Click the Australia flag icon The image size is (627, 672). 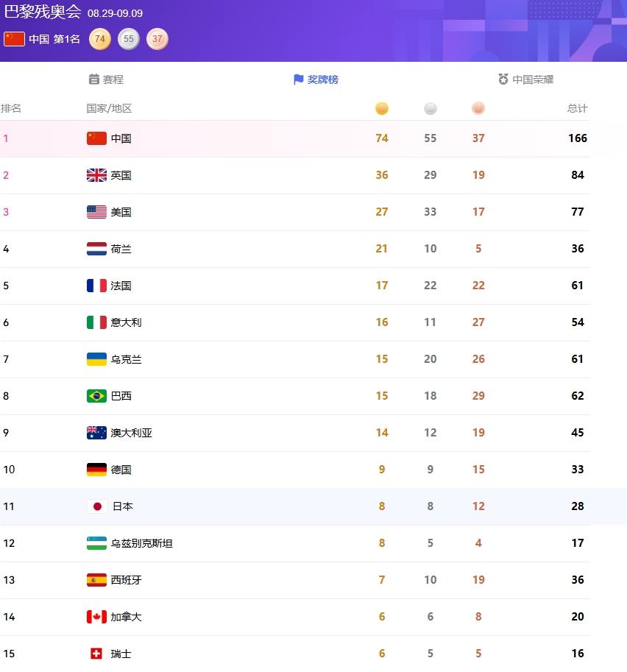point(96,433)
